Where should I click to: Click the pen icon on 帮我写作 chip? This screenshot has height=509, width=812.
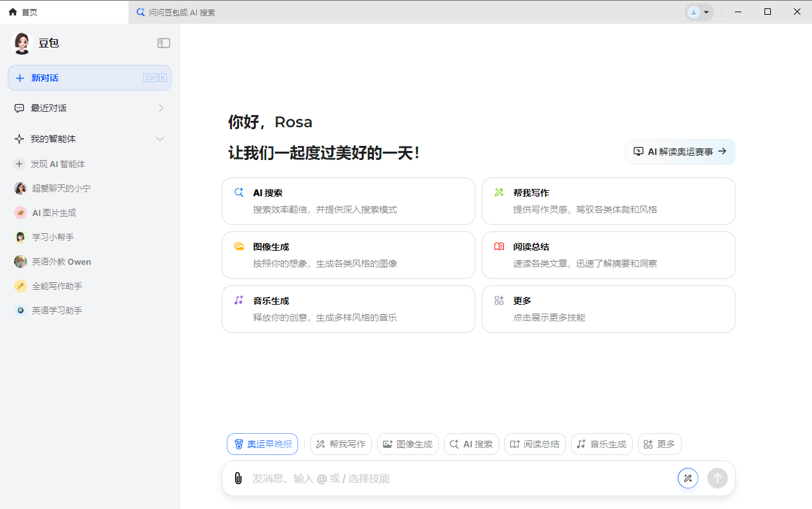point(319,443)
